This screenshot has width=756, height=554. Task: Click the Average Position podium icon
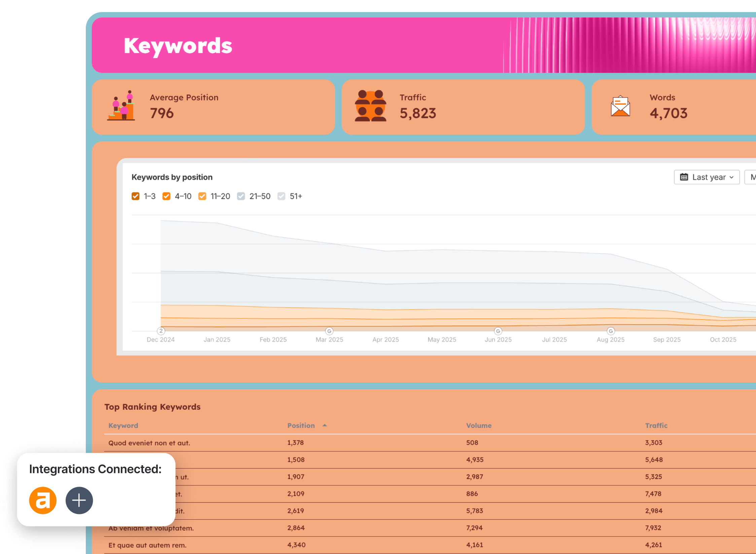[x=121, y=106]
